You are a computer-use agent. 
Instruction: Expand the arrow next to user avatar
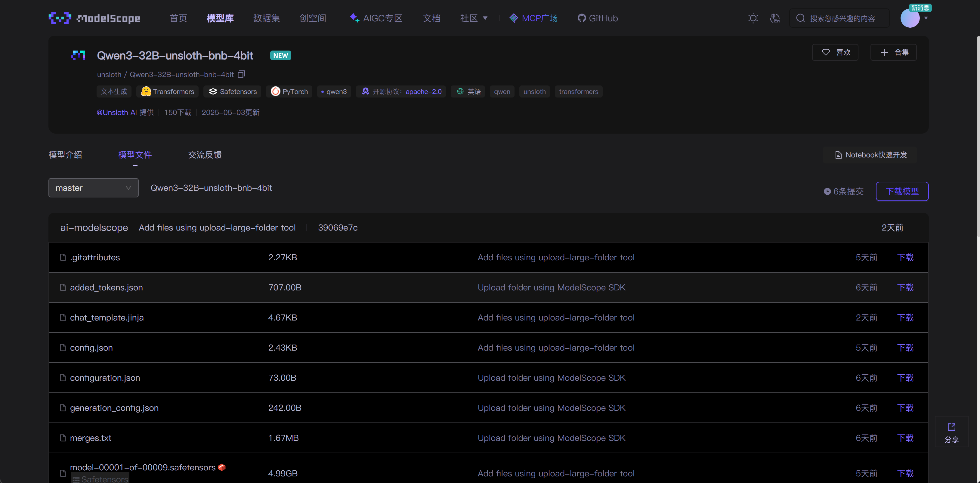[926, 18]
